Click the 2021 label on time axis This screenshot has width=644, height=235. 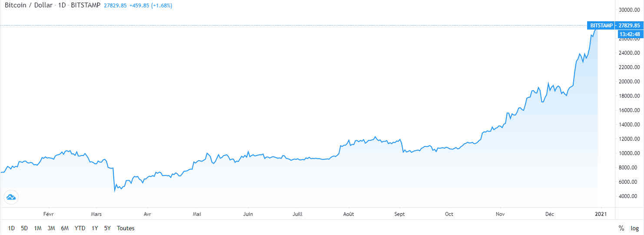(x=601, y=214)
